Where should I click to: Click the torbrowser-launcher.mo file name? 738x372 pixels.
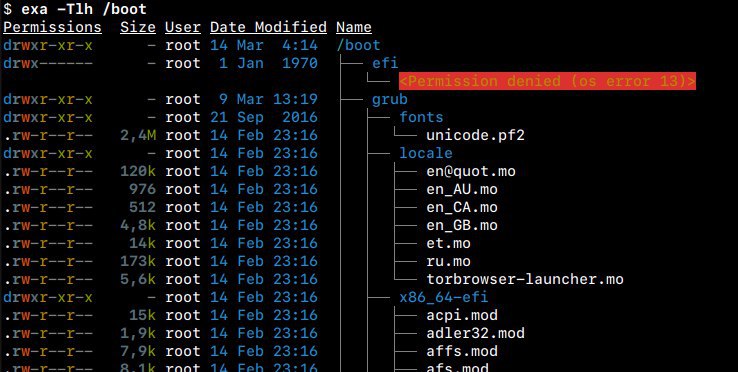(525, 279)
